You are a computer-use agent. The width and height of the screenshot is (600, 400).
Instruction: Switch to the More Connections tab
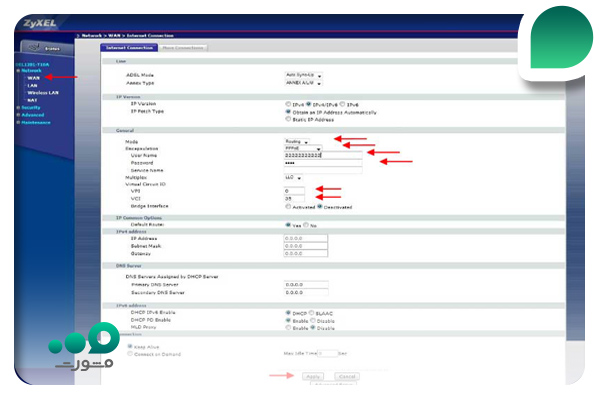(183, 48)
